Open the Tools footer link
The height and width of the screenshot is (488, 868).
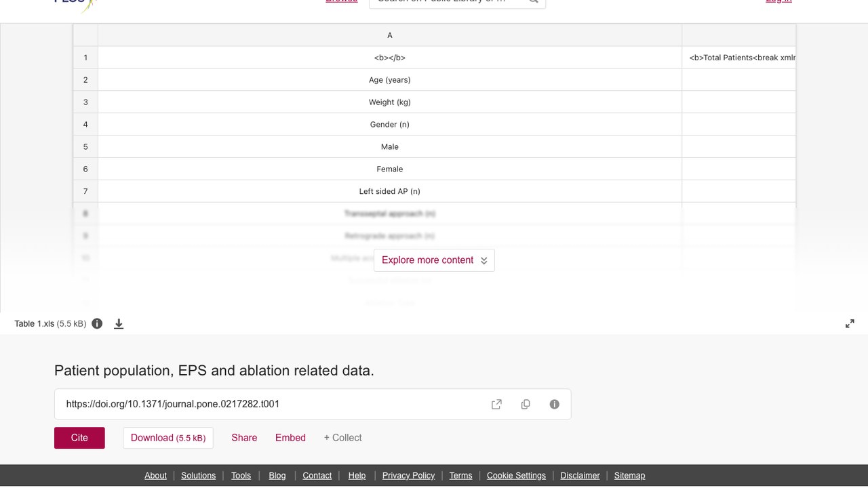tap(241, 476)
